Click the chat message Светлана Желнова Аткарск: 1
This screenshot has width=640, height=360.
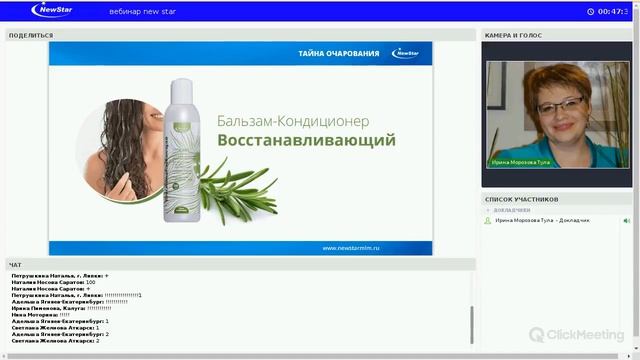point(56,328)
